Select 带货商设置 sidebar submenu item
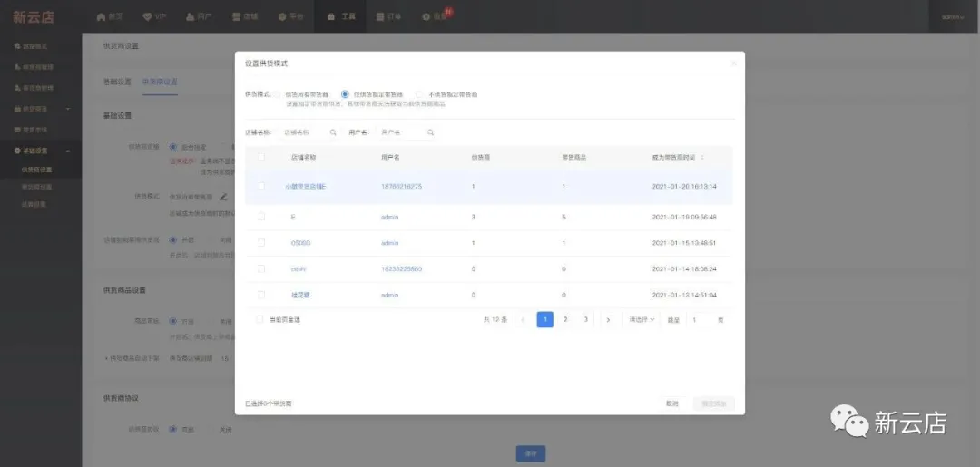Screen dimensions: 980x467 pos(36,187)
